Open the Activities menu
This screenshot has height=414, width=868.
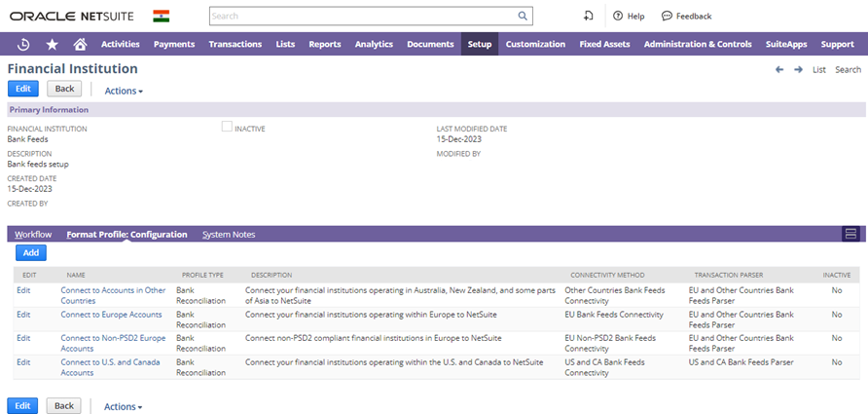click(x=120, y=45)
